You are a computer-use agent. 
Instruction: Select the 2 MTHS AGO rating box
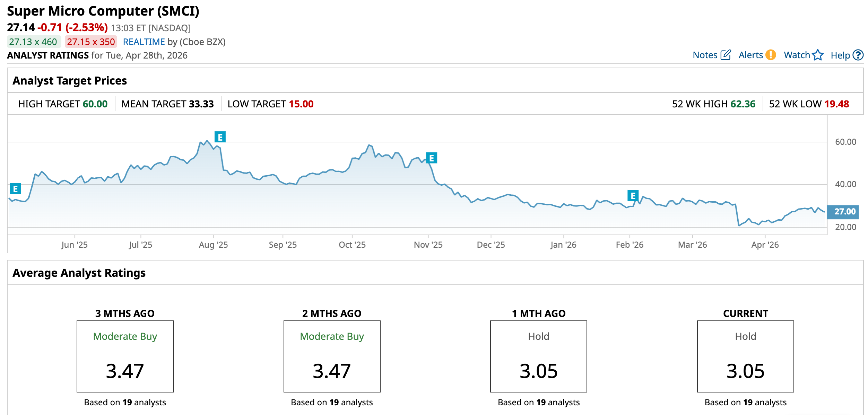coord(332,356)
